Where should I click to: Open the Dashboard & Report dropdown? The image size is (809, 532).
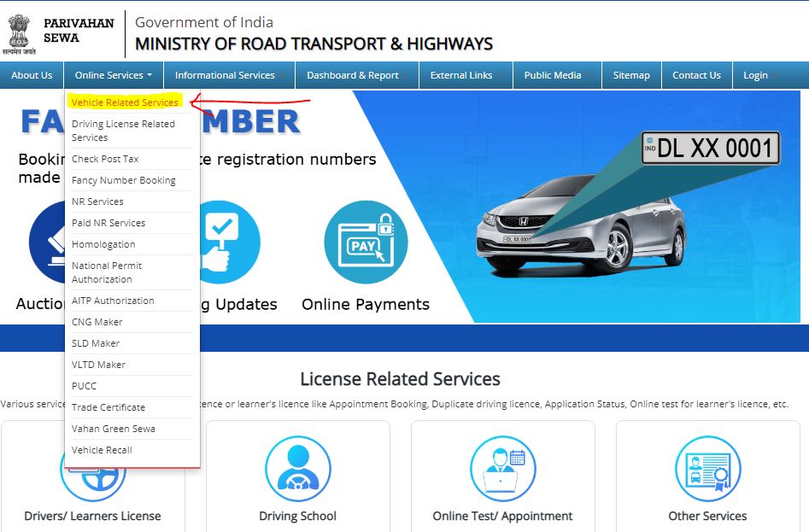[352, 75]
